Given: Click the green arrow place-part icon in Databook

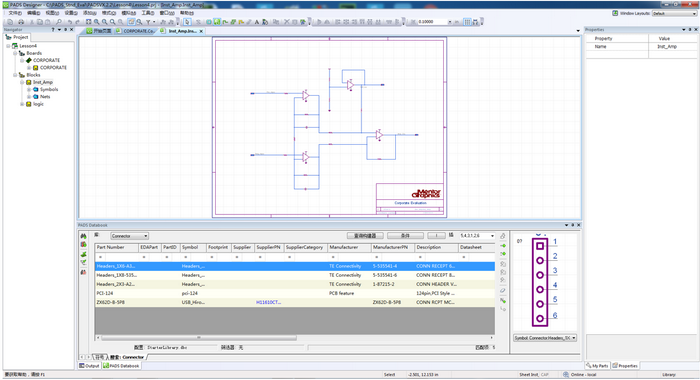Looking at the screenshot, I should click(503, 246).
